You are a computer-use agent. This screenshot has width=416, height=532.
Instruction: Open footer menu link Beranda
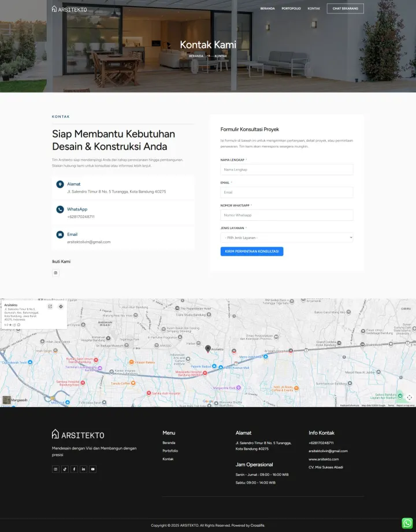[x=169, y=443]
